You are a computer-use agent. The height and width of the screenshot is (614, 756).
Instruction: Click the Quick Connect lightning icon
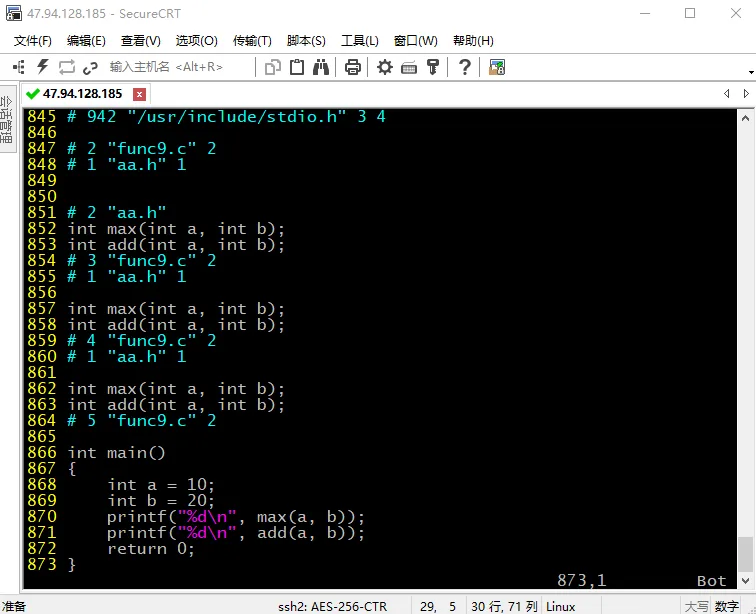(x=43, y=67)
